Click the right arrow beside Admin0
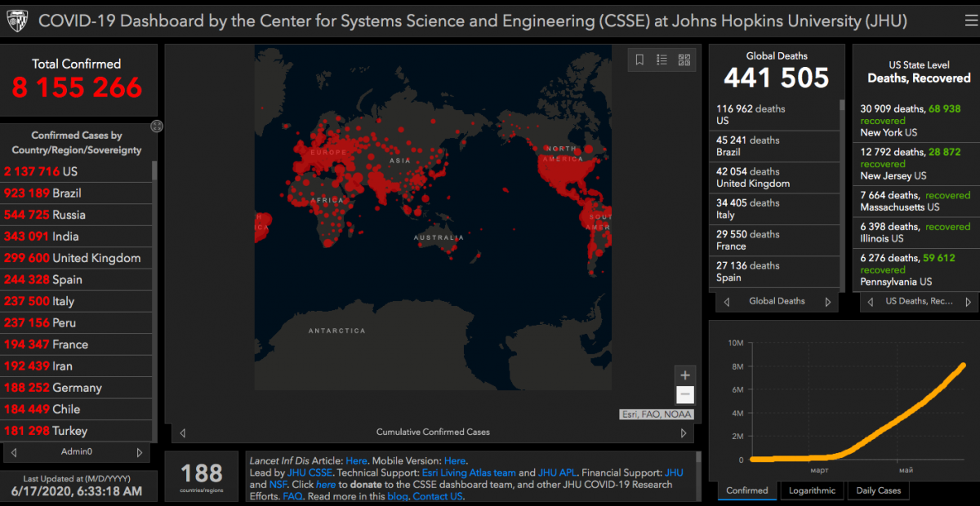 (140, 452)
